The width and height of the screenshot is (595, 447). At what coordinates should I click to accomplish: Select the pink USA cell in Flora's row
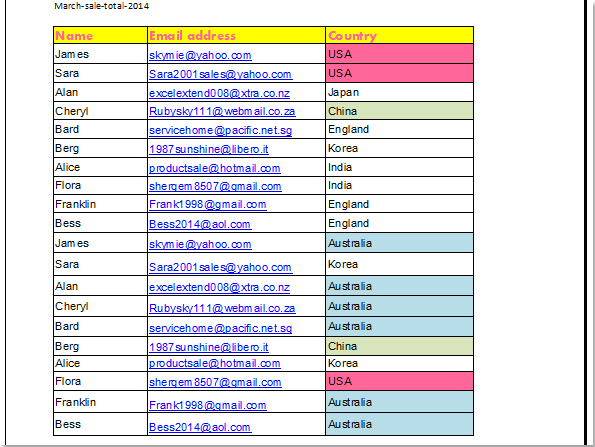click(x=400, y=381)
